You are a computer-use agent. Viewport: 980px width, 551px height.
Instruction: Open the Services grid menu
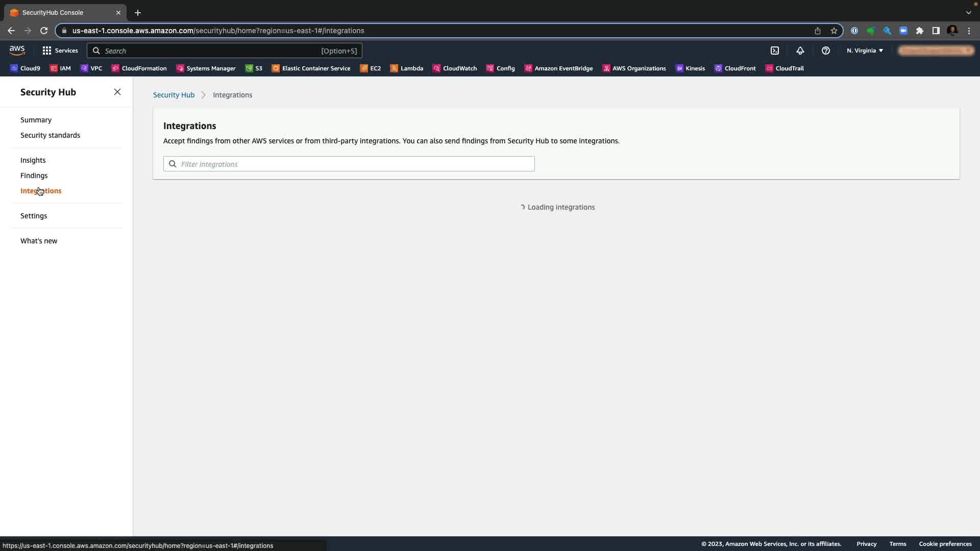60,51
